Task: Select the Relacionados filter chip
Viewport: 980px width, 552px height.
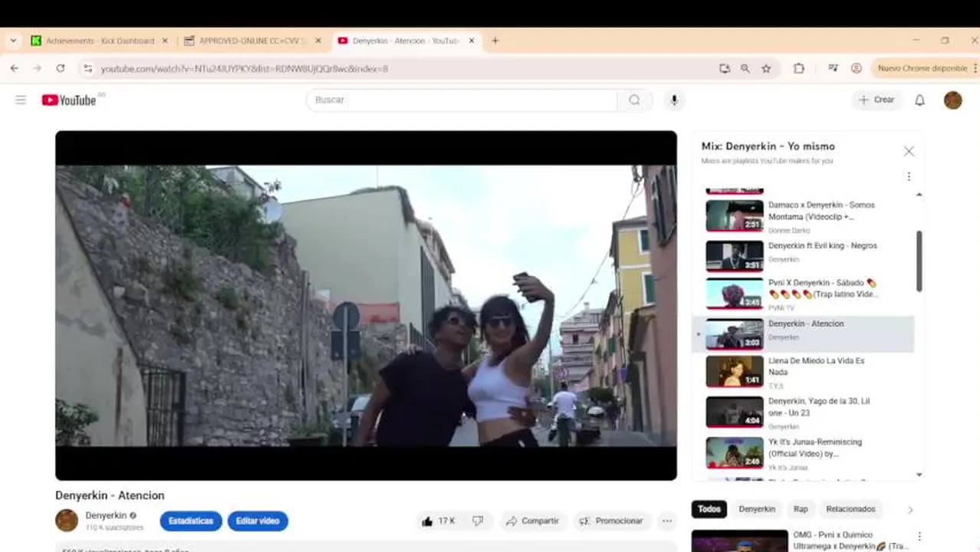Action: coord(850,509)
